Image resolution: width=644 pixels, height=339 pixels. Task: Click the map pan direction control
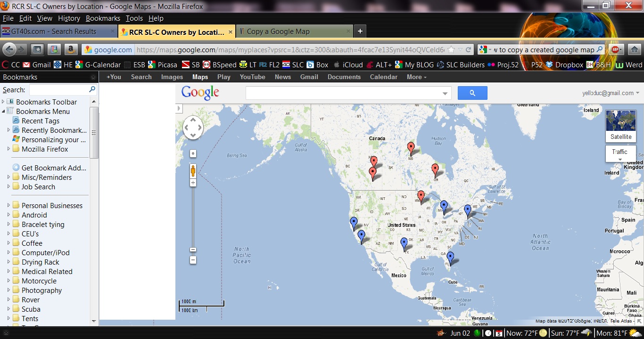point(193,127)
